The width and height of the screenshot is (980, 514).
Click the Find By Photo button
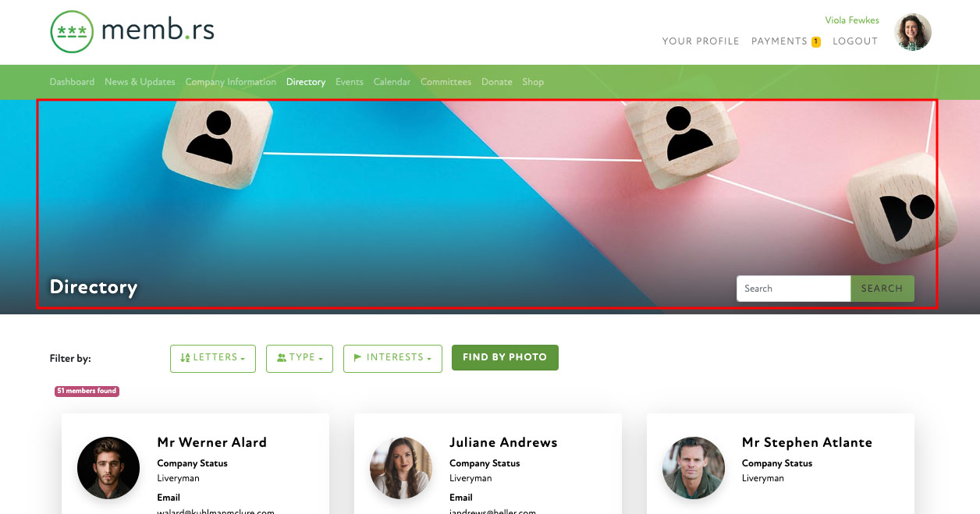tap(505, 357)
